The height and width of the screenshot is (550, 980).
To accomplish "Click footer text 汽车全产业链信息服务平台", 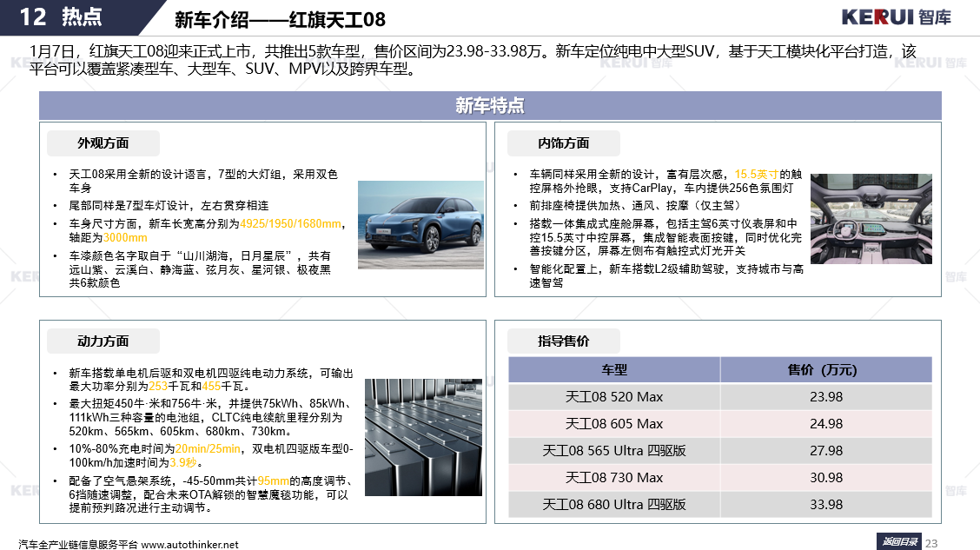I will point(78,545).
